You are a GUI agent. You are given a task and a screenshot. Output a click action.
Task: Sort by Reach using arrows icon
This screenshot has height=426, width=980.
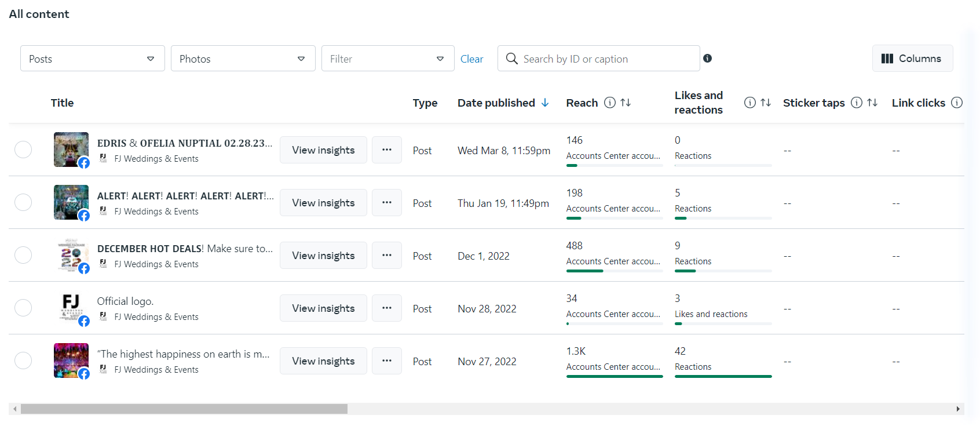[x=626, y=103]
